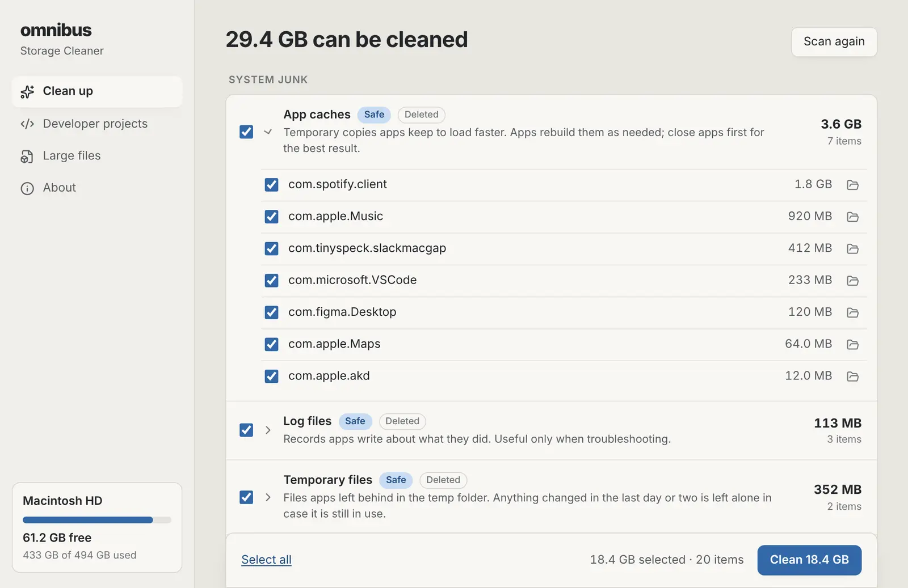908x588 pixels.
Task: Click the com.tinyspeck.slackmacgap name
Action: [367, 248]
